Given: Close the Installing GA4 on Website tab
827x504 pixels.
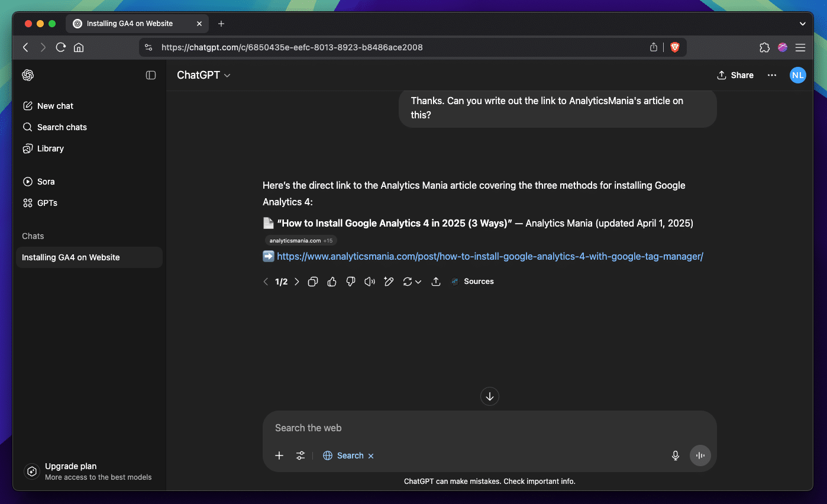Looking at the screenshot, I should click(199, 24).
